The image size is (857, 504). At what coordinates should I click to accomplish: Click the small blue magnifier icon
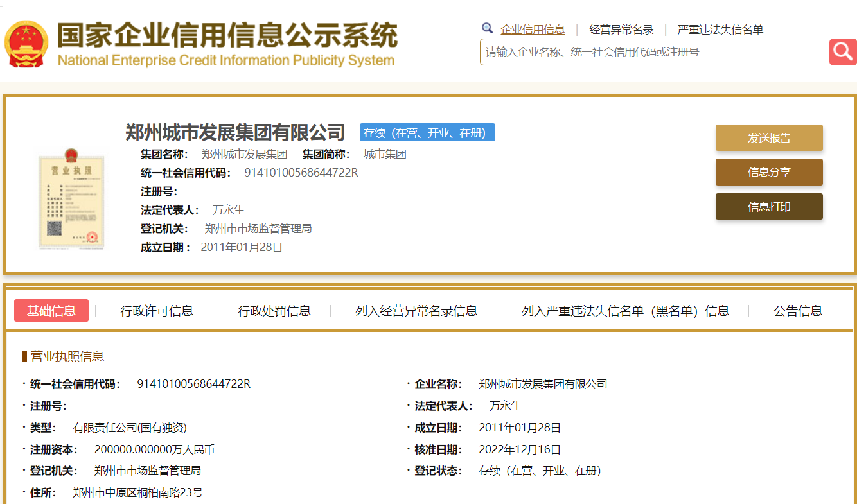[487, 28]
